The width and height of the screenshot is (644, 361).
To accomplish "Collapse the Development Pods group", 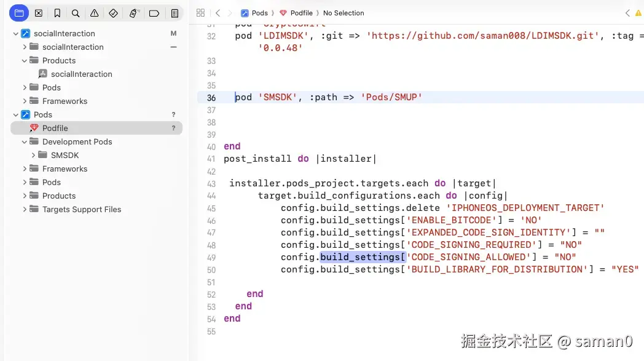I will [25, 142].
